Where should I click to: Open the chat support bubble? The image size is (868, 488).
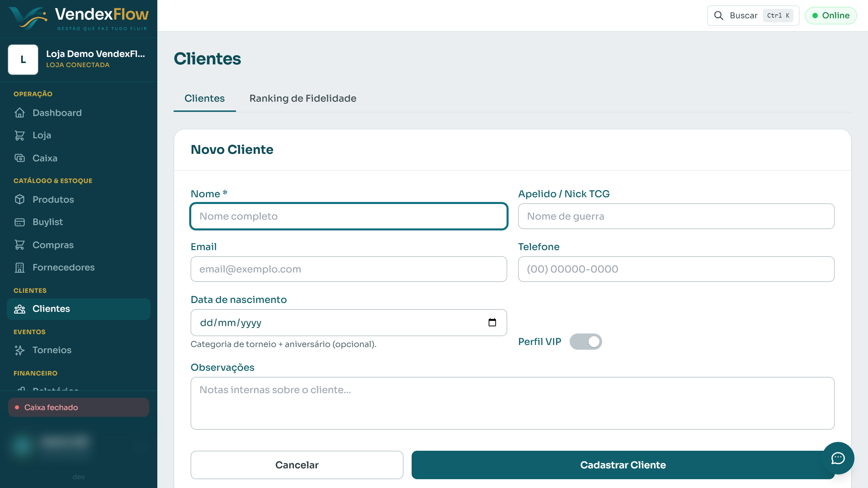[838, 458]
